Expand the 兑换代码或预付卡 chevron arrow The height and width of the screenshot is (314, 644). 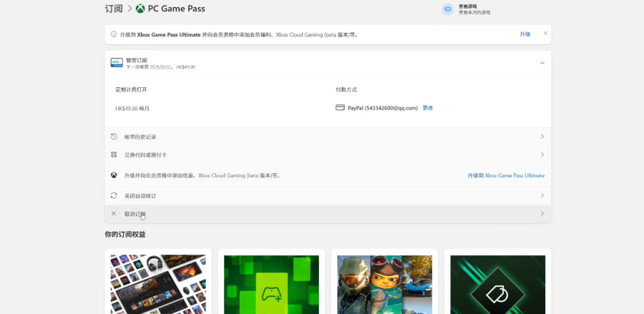[542, 154]
